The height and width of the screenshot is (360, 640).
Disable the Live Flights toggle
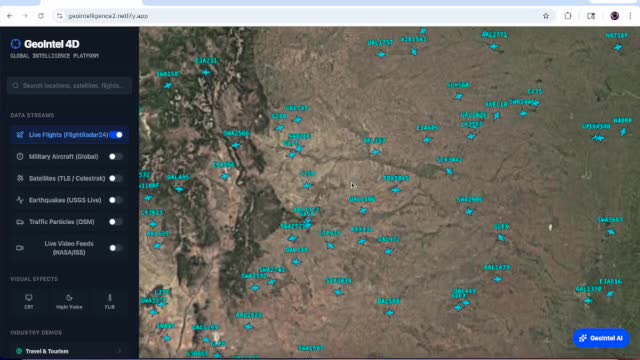(116, 135)
